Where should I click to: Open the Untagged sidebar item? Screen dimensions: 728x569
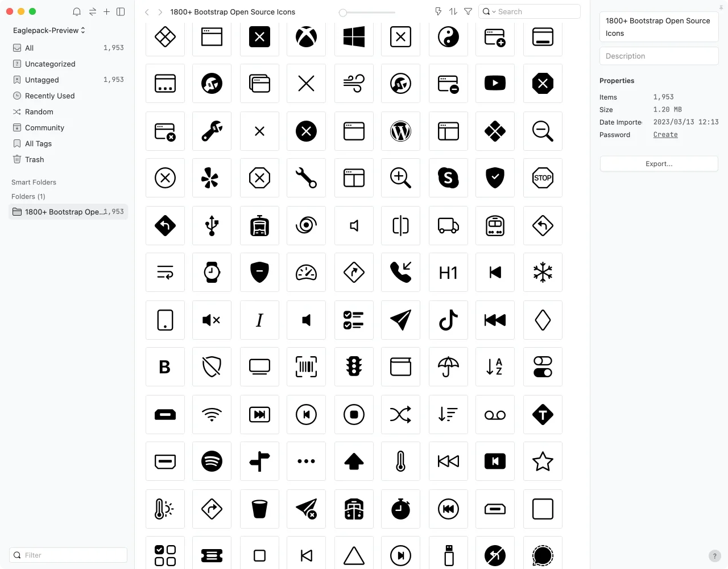click(42, 80)
